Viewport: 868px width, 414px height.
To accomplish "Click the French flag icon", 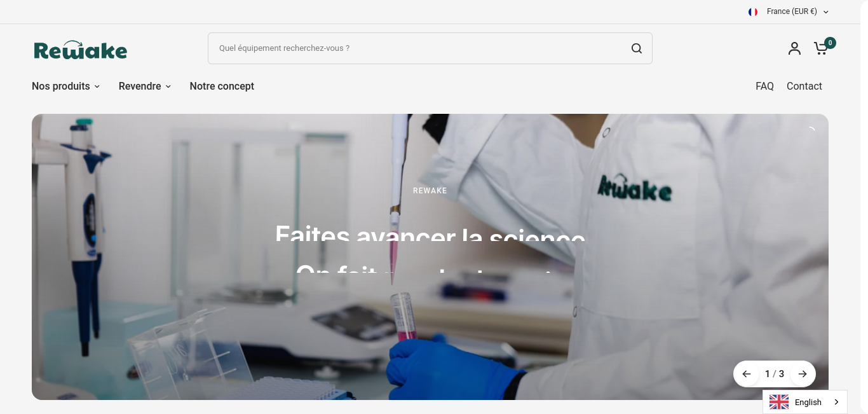I will click(x=753, y=12).
